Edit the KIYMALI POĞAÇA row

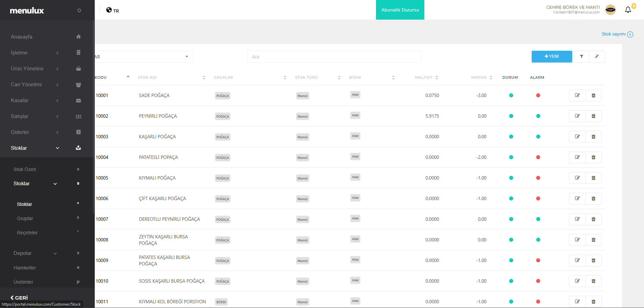577,178
